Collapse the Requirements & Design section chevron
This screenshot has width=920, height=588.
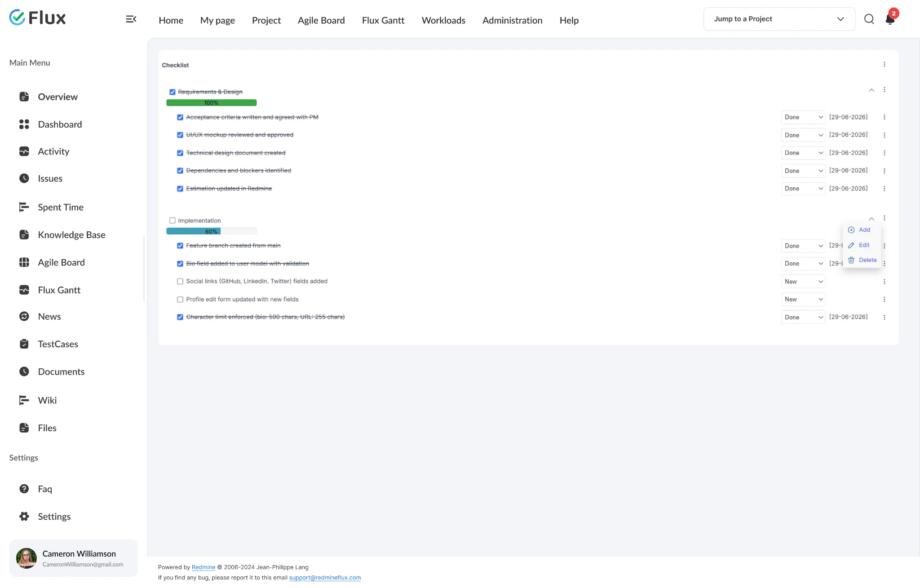click(871, 90)
